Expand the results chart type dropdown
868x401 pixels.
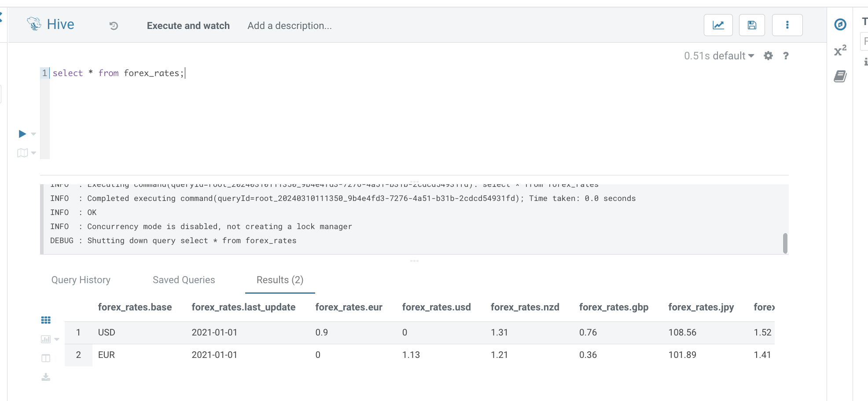tap(57, 339)
